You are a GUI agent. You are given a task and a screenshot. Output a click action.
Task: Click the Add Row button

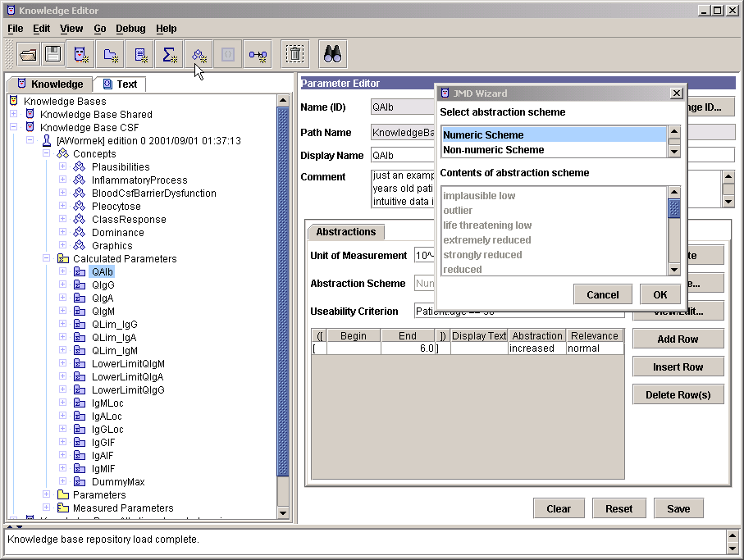click(678, 339)
